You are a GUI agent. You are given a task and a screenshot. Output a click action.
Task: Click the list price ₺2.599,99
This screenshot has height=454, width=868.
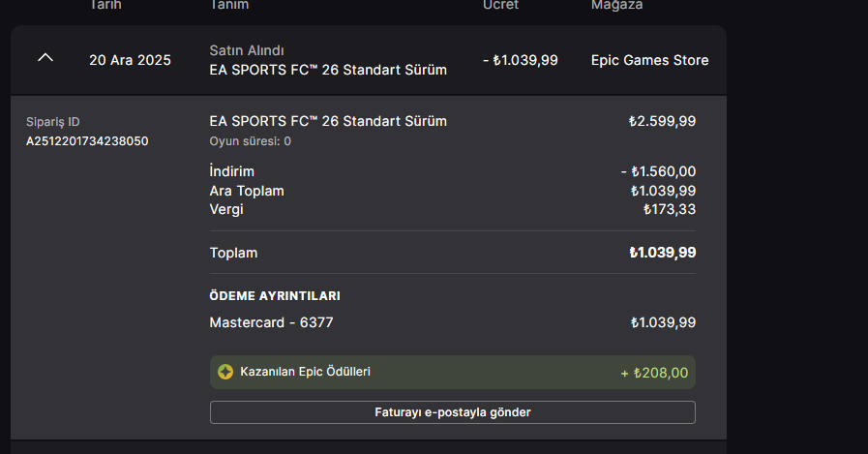(662, 121)
